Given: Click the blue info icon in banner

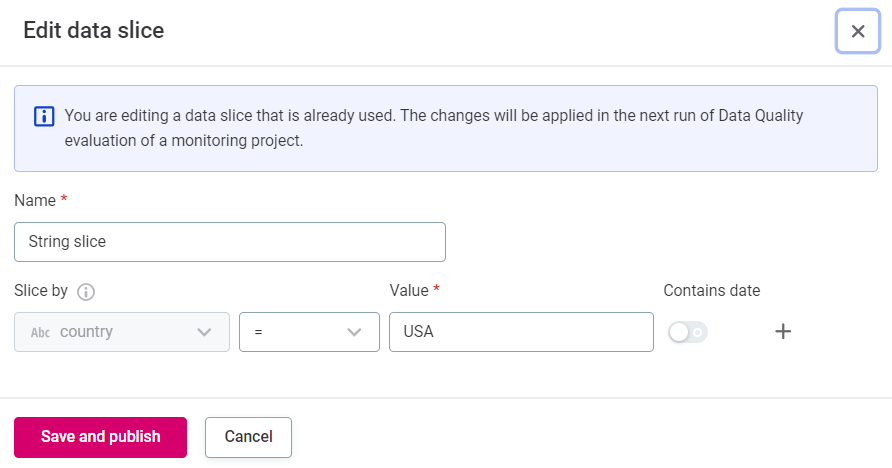Looking at the screenshot, I should tap(43, 116).
